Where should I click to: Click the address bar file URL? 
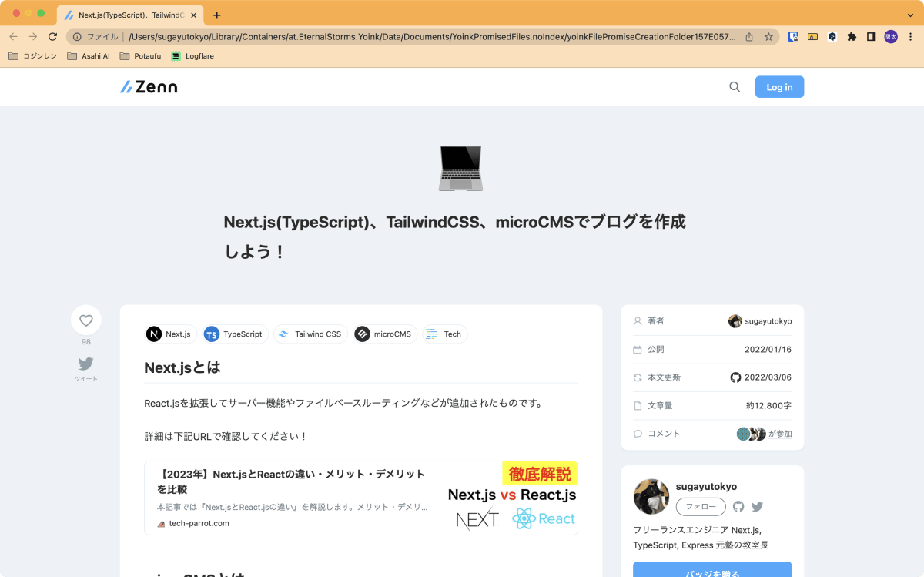point(431,36)
